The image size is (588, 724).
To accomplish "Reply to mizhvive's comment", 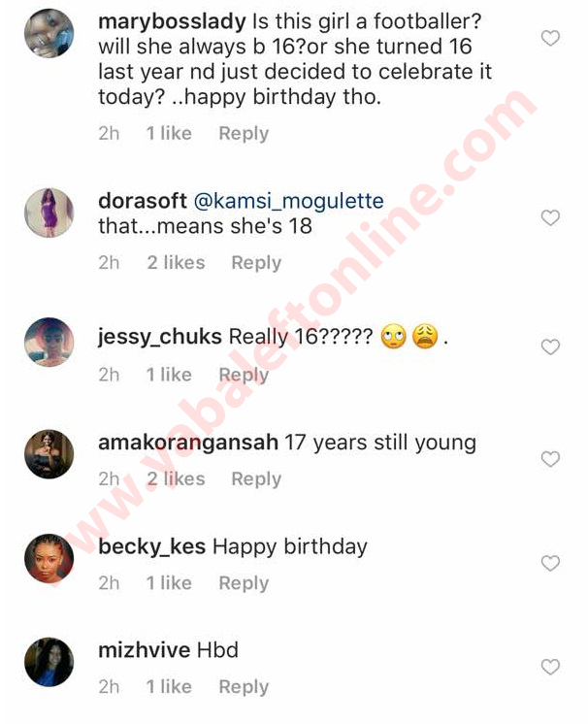I will [244, 686].
